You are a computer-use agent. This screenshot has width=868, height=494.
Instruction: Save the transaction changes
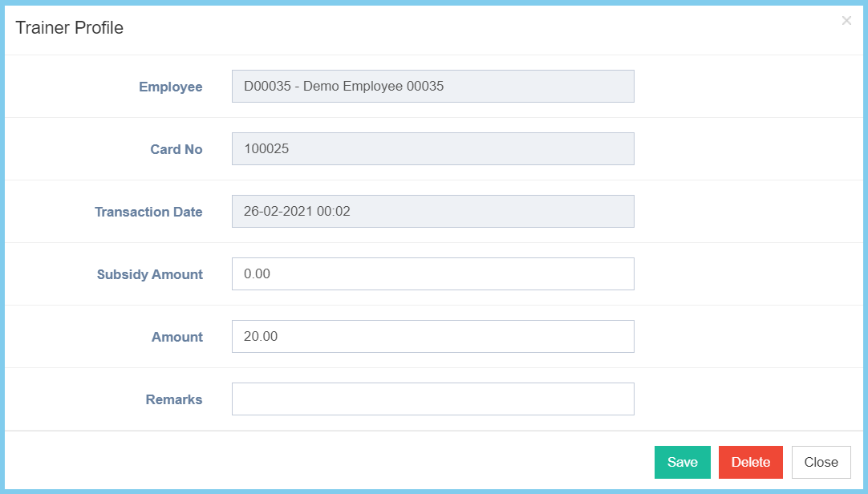pyautogui.click(x=682, y=462)
